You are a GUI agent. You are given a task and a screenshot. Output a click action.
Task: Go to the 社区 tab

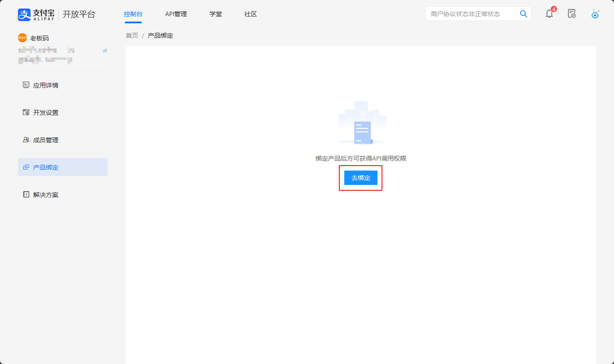point(250,14)
